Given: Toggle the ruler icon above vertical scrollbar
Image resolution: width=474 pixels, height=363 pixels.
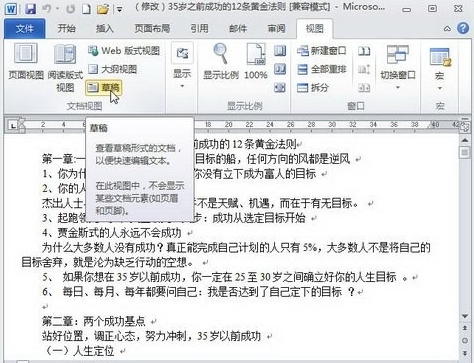Looking at the screenshot, I should click(x=465, y=126).
